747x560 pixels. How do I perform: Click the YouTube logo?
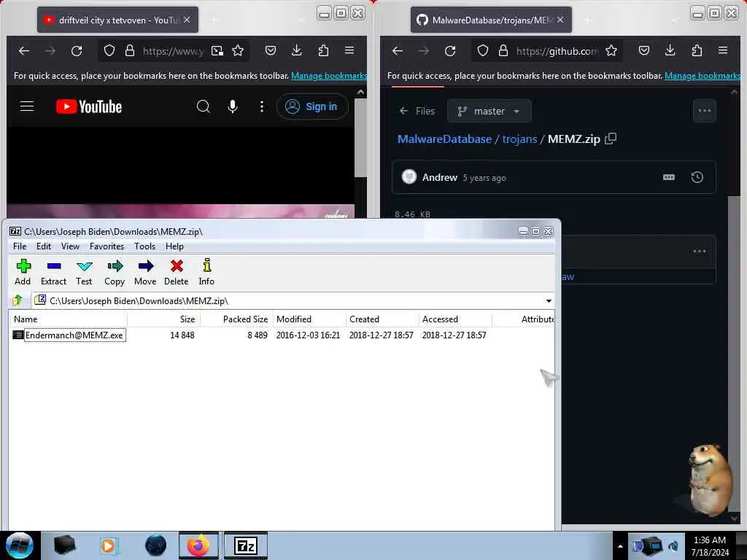tap(89, 106)
